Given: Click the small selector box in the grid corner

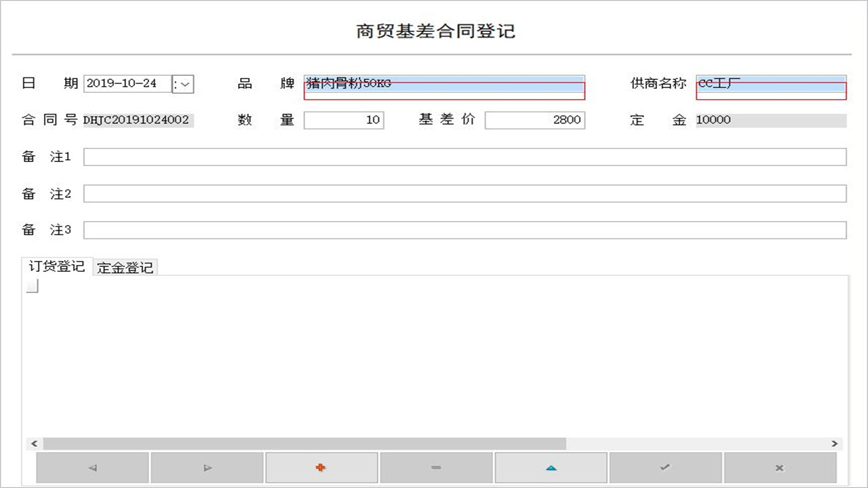Looking at the screenshot, I should (31, 285).
